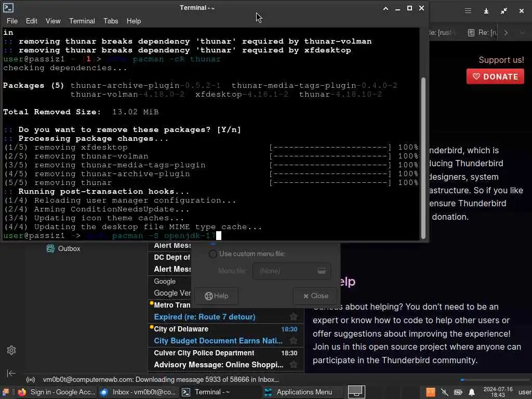Click the Outbox folder icon

[50, 249]
